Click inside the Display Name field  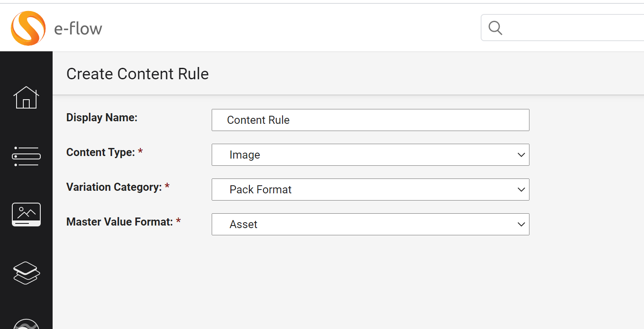[370, 120]
